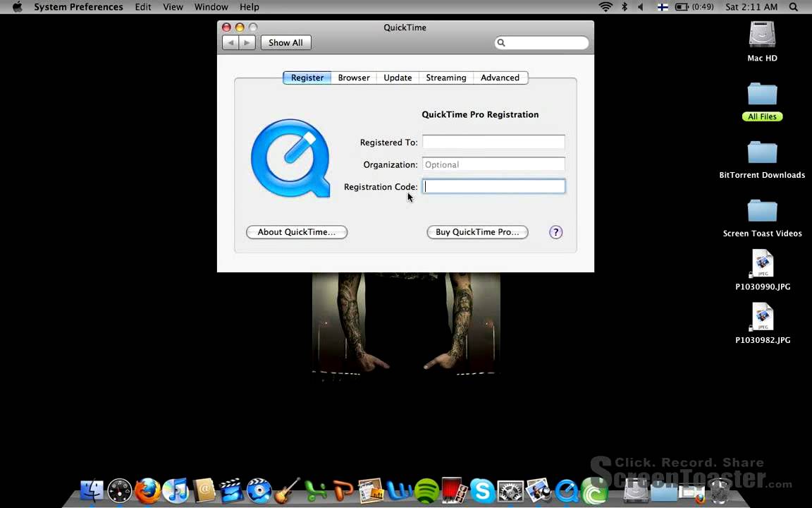Image resolution: width=812 pixels, height=508 pixels.
Task: Open the Window menu
Action: [x=211, y=7]
